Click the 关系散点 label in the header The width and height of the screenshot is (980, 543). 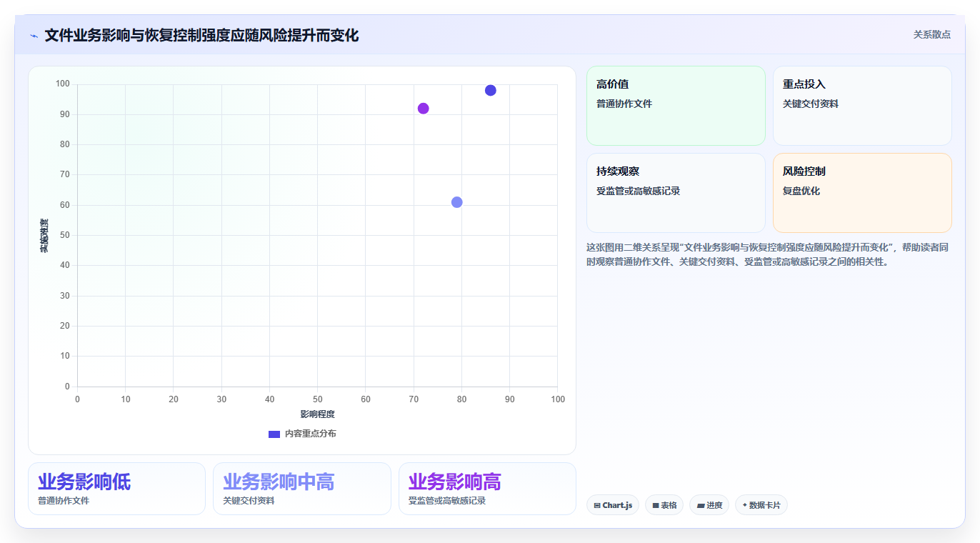point(932,34)
